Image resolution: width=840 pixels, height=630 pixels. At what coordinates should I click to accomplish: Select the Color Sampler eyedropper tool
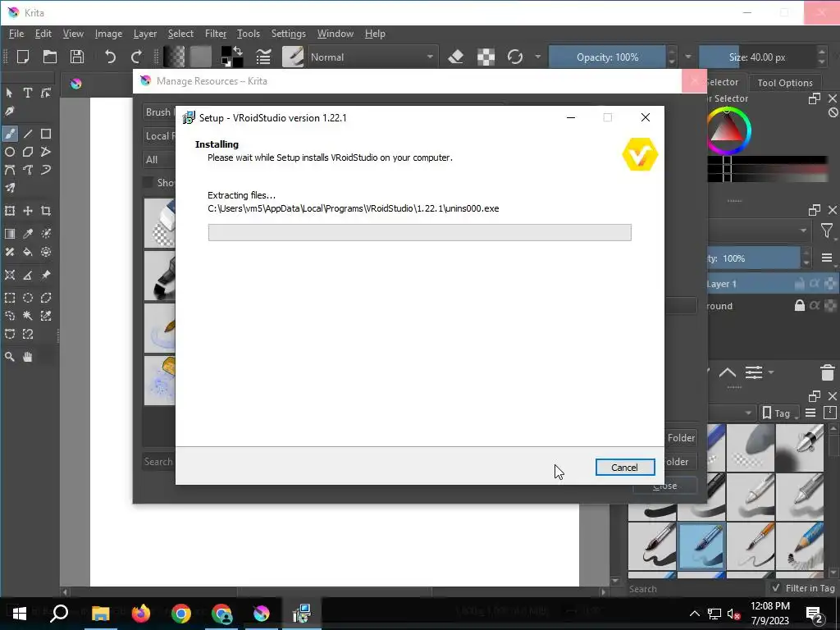click(x=28, y=234)
